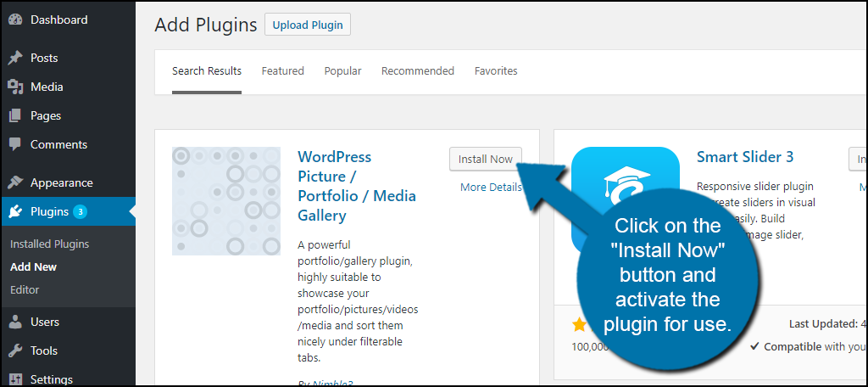Click the Media icon in sidebar
The width and height of the screenshot is (868, 387).
[15, 87]
